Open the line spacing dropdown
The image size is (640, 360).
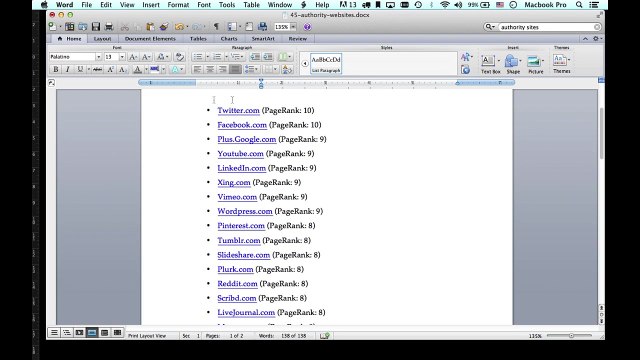click(x=251, y=70)
